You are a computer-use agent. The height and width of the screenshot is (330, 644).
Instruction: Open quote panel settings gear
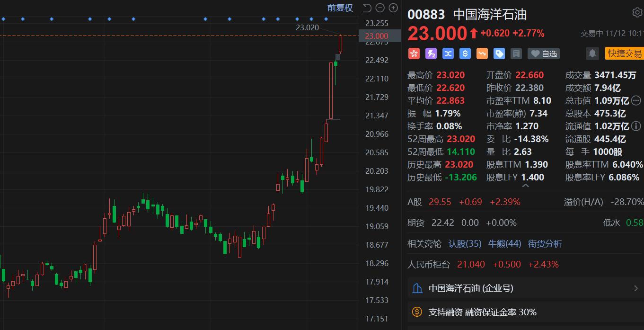click(637, 12)
